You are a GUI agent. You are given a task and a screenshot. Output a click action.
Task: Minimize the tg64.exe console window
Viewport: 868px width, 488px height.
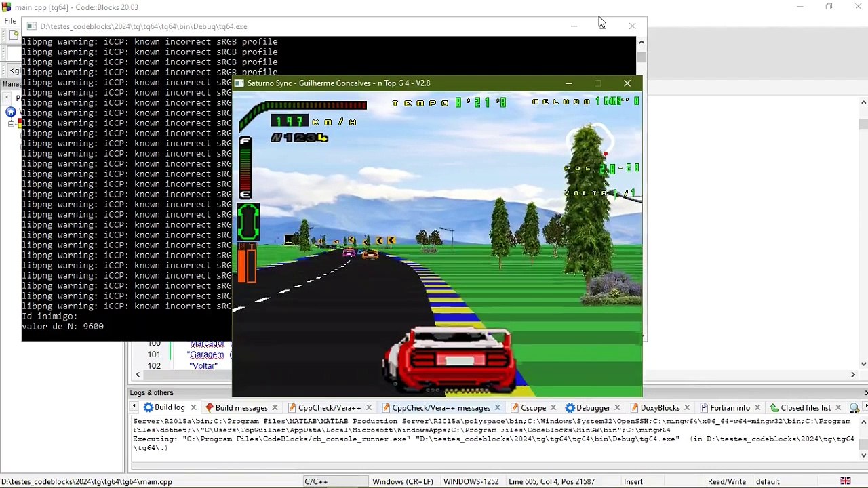click(x=574, y=26)
